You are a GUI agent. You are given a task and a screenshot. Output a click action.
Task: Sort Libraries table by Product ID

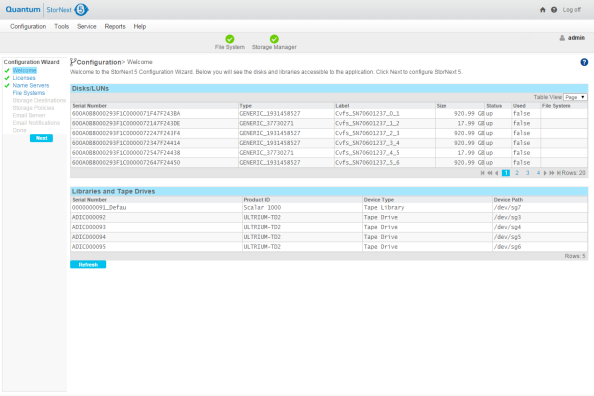coord(256,200)
